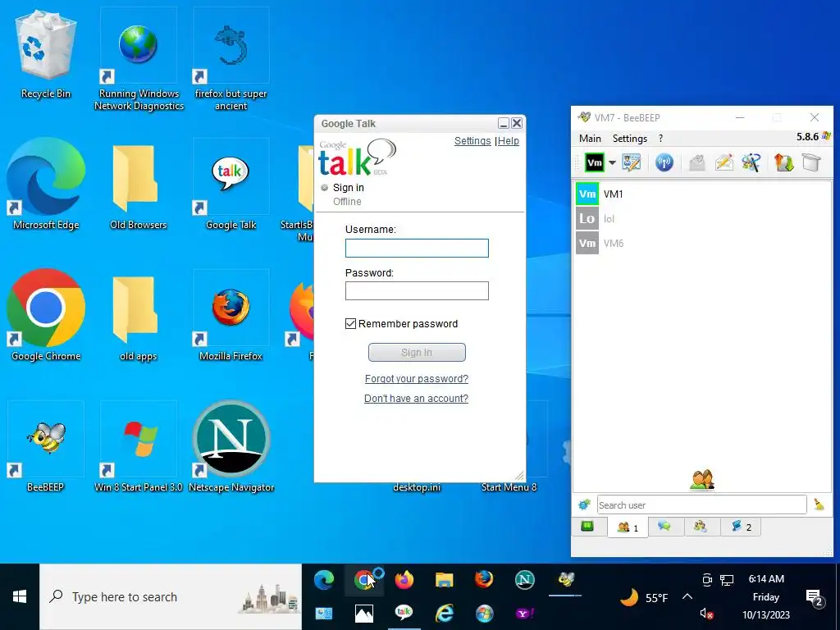Click the Username field in Google Talk

(x=417, y=248)
